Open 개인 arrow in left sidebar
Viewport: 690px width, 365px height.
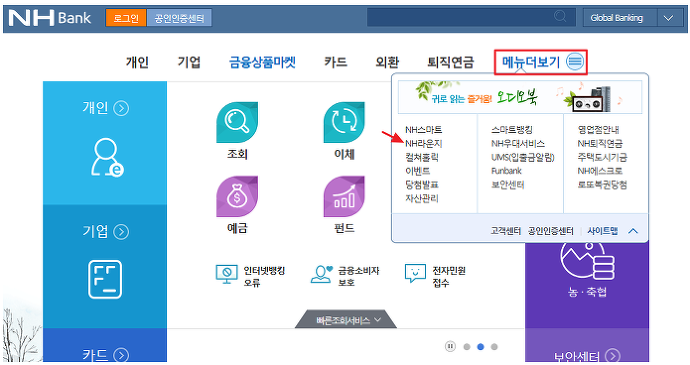pos(121,108)
